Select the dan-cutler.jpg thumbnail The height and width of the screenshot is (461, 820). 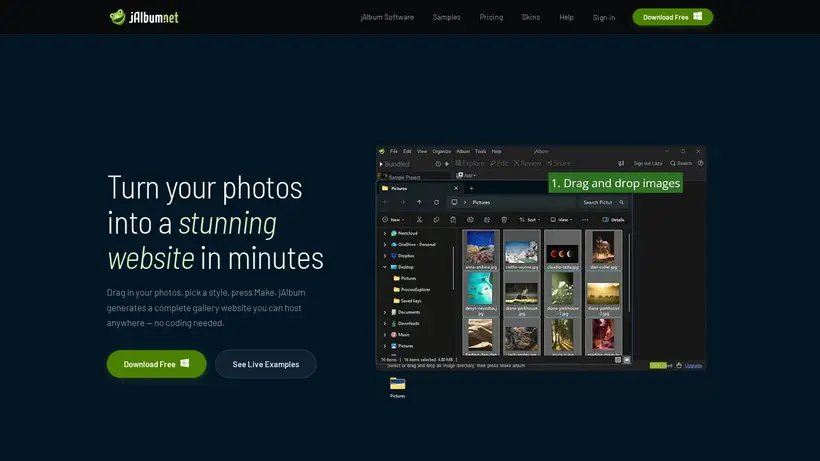click(x=603, y=250)
